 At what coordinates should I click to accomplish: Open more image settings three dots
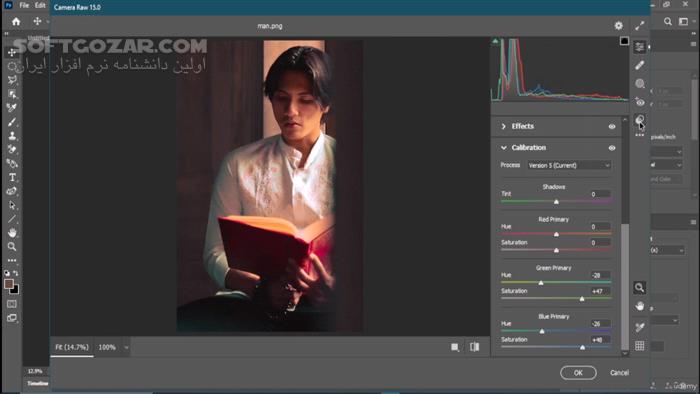pyautogui.click(x=640, y=135)
